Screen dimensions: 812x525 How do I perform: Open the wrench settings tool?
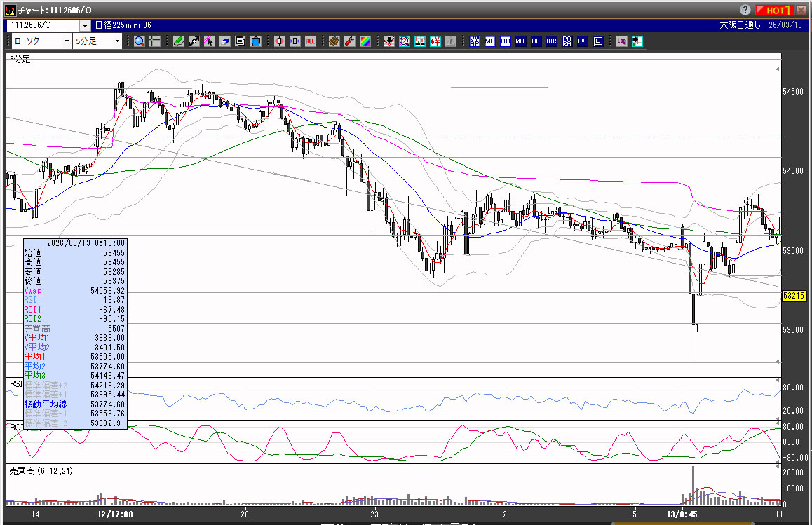click(349, 41)
